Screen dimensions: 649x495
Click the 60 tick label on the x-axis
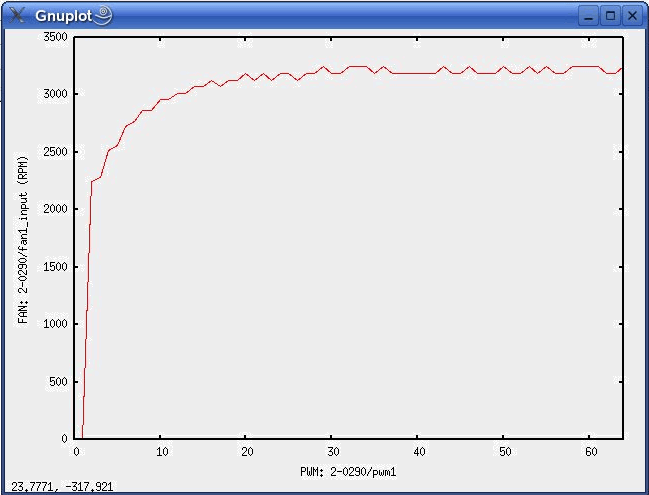coord(589,451)
